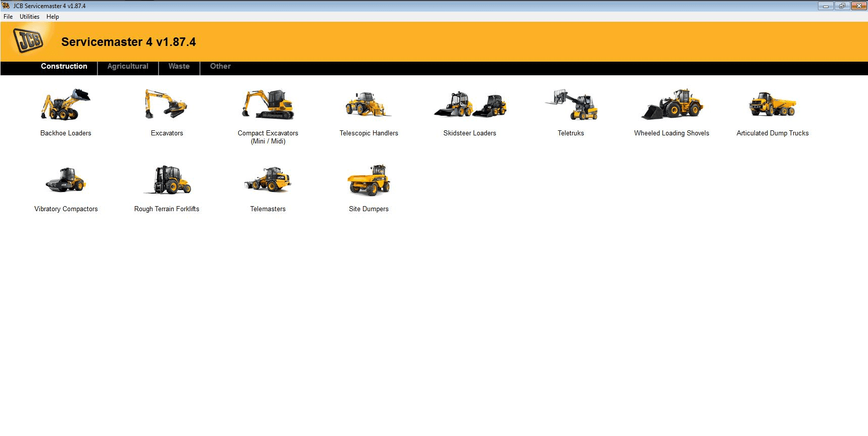Click the Backhoe Loaders label
Image resolution: width=868 pixels, height=436 pixels.
pyautogui.click(x=66, y=133)
